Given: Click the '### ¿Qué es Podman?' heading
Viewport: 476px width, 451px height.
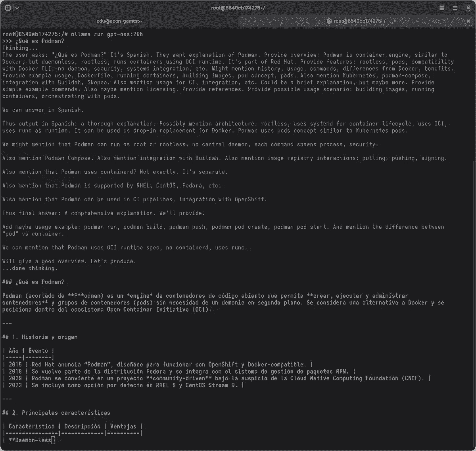Looking at the screenshot, I should (x=33, y=282).
